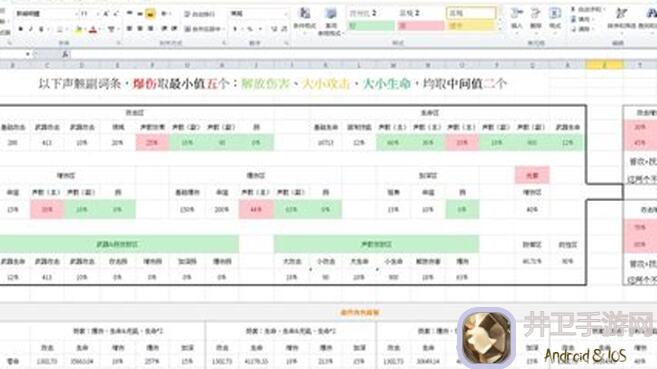The height and width of the screenshot is (369, 657).
Task: Open the font group dialog launcher
Action: (x=118, y=43)
